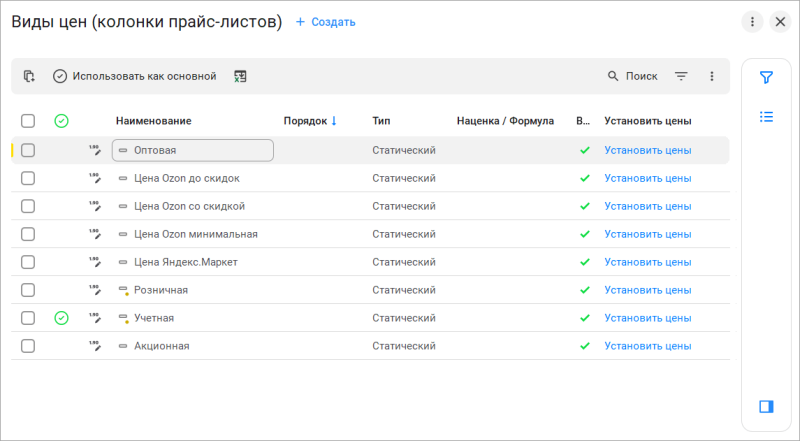Open the three-dot menu next to close button
The image size is (800, 441).
pyautogui.click(x=752, y=22)
